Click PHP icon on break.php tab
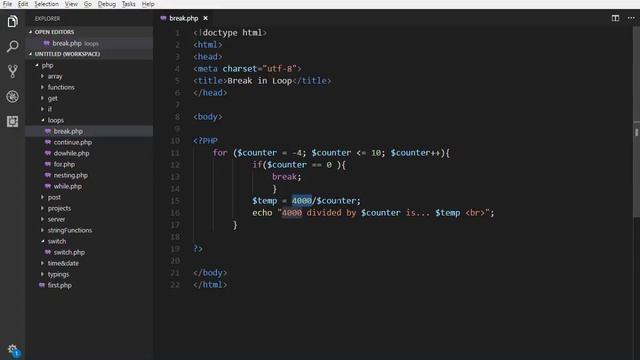640x360 pixels. (x=163, y=18)
